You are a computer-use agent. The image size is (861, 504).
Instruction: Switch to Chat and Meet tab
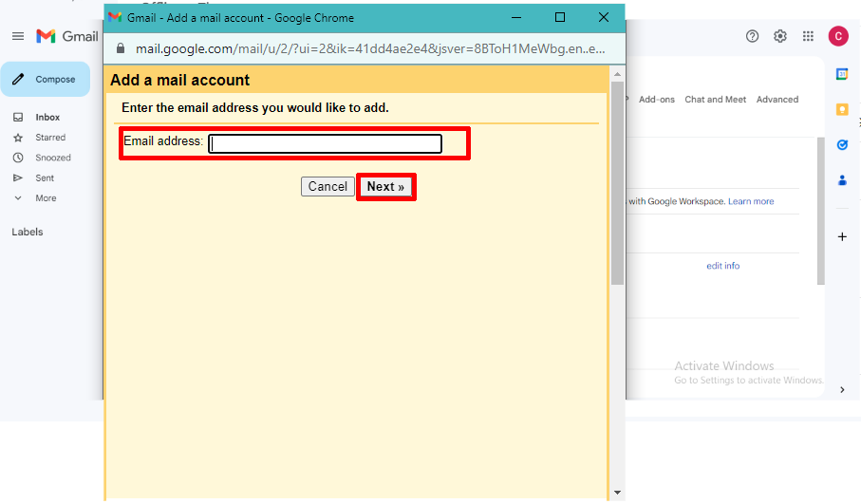715,100
